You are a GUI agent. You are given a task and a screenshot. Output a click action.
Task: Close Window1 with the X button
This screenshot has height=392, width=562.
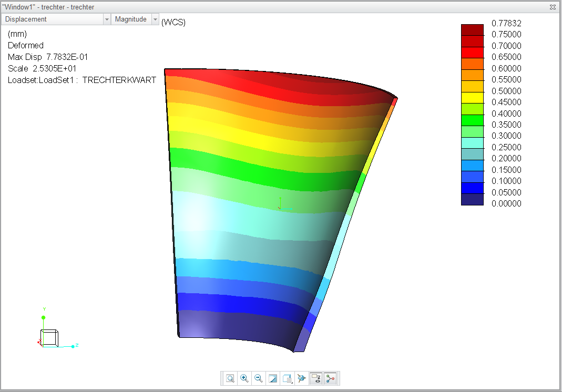553,7
